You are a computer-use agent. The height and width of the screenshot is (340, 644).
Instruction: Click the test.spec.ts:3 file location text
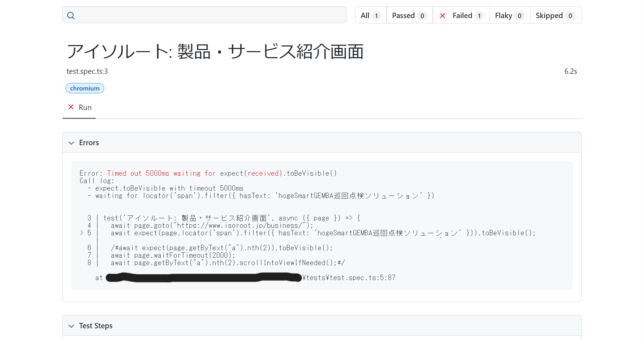pos(87,71)
